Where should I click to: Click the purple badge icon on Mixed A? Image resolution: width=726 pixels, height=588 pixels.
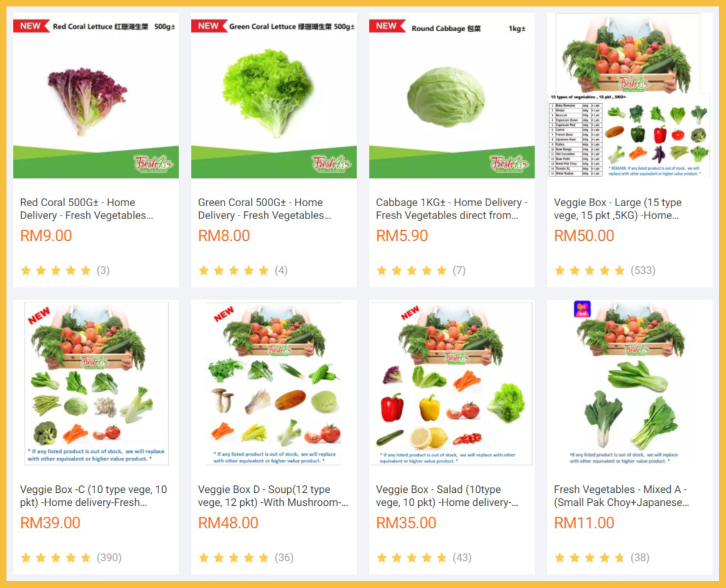click(x=582, y=309)
